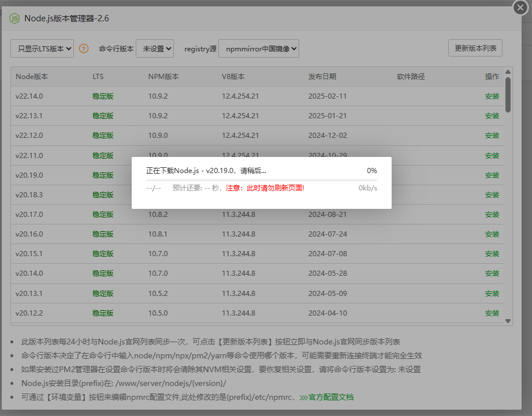Open the official npmrc configuration docs link
The image size is (532, 416).
[x=326, y=397]
